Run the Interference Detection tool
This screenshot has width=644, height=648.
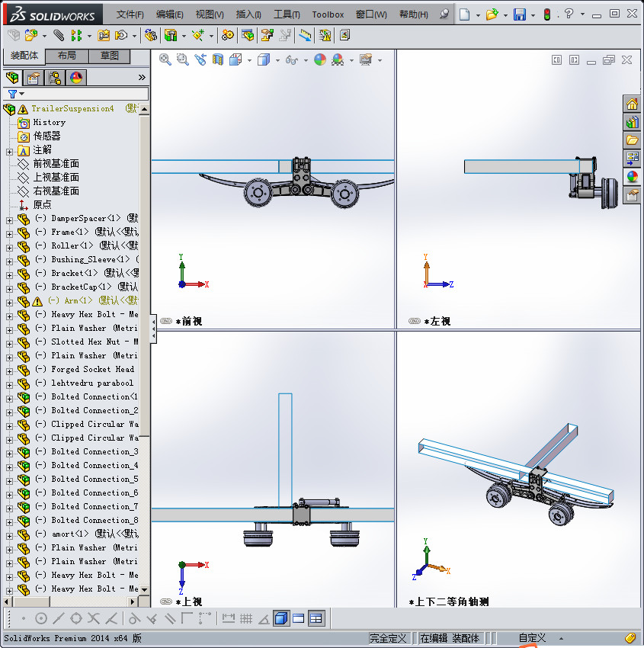pos(325,36)
